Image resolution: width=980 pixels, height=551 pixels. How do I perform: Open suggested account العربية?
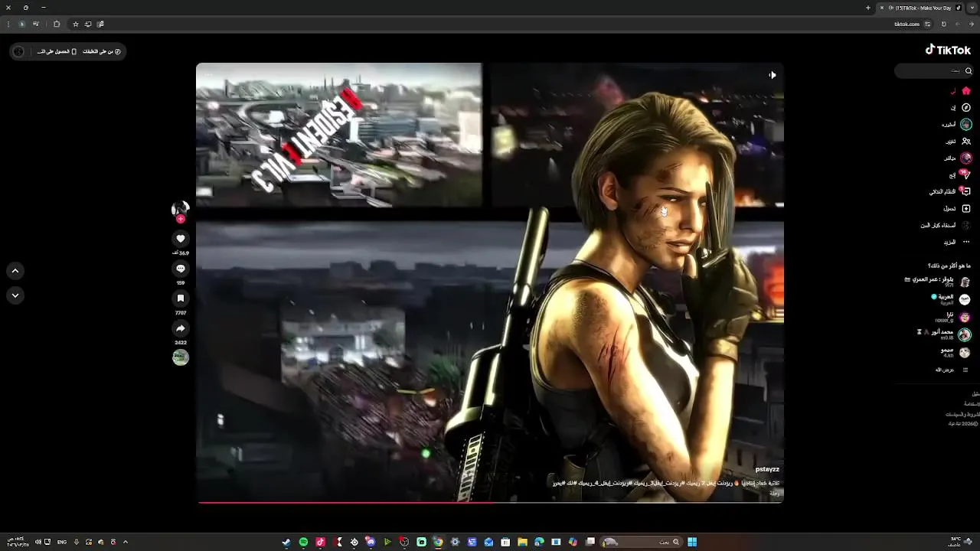click(950, 299)
